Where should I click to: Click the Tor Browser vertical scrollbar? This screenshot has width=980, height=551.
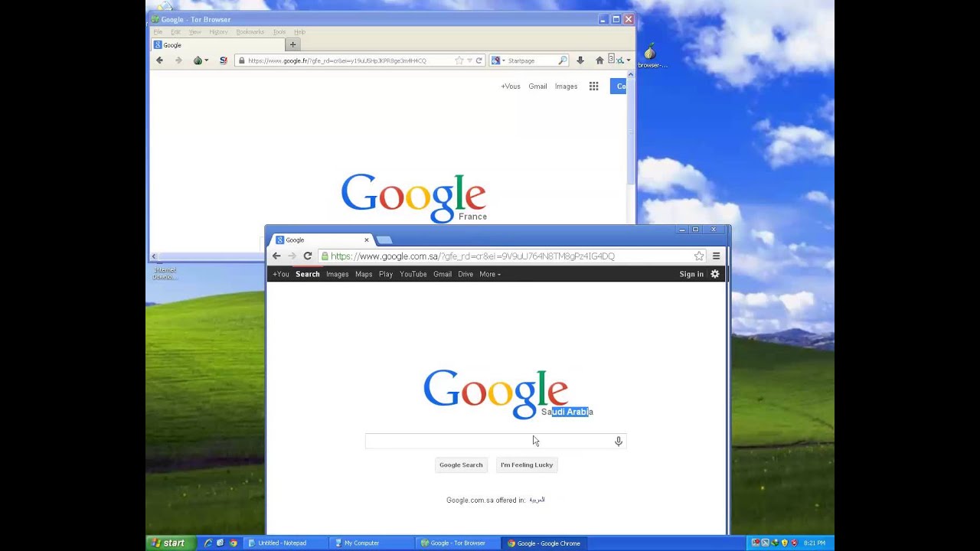click(x=631, y=130)
